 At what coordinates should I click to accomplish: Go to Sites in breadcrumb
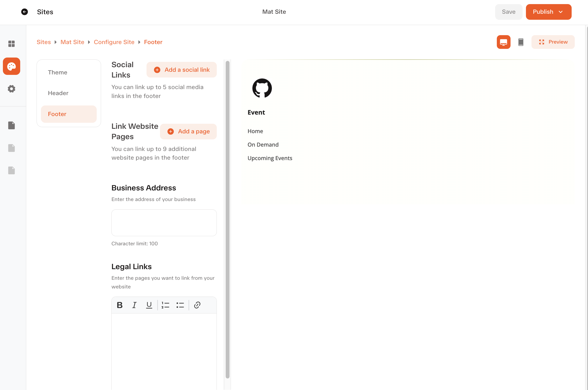44,42
